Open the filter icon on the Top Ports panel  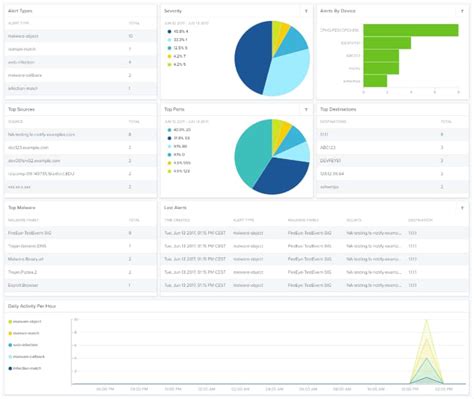click(306, 110)
